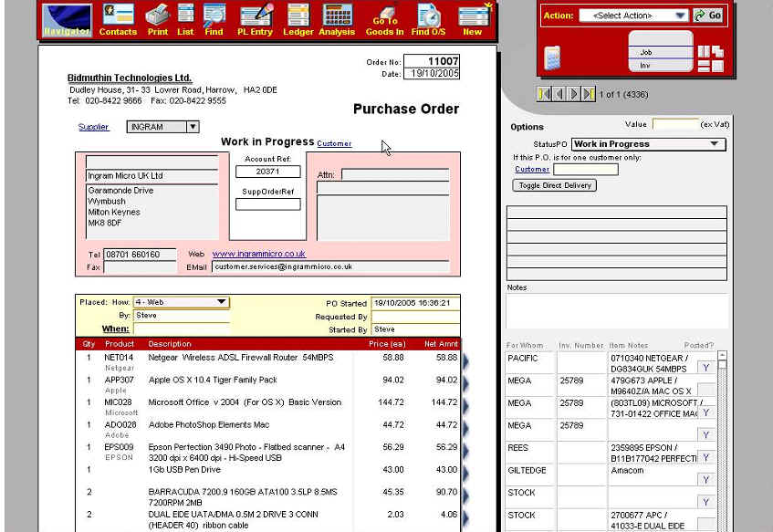This screenshot has width=773, height=532.
Task: Open PL Entry from toolbar
Action: [x=255, y=20]
